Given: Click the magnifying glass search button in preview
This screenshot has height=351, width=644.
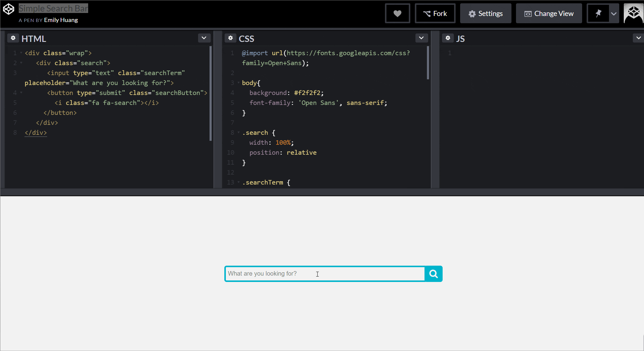Looking at the screenshot, I should (x=433, y=274).
